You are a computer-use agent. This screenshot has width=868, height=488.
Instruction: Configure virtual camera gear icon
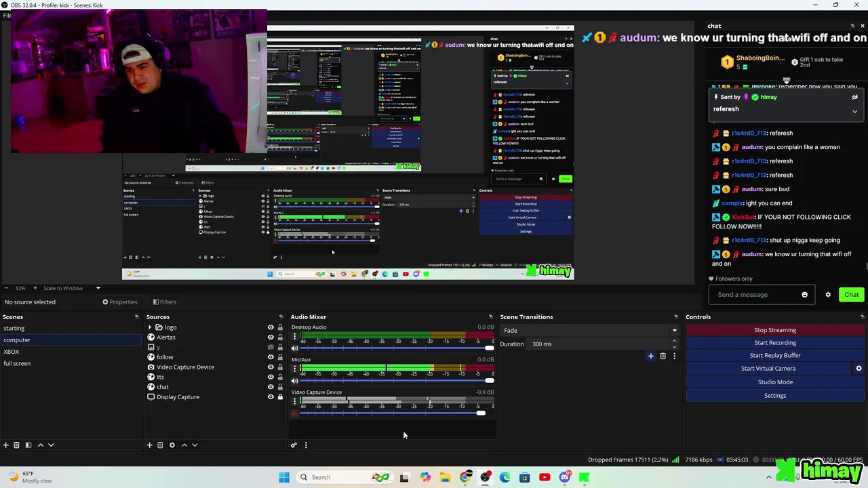pos(859,369)
